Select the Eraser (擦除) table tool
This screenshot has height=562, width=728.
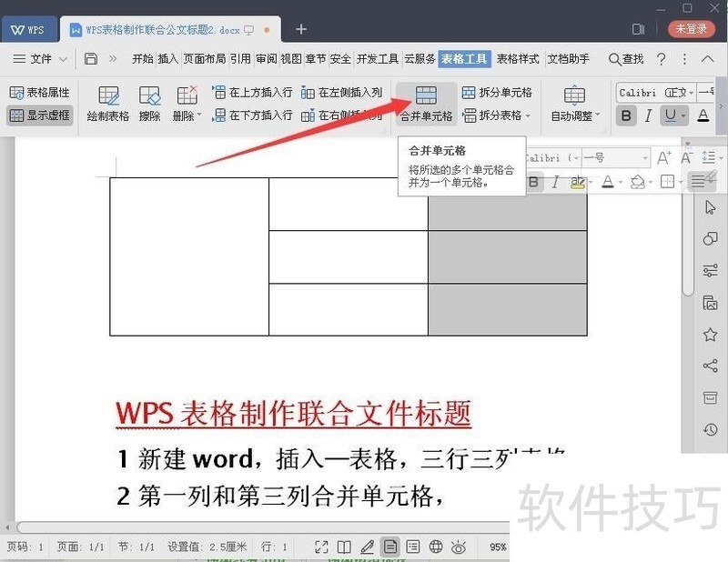149,104
